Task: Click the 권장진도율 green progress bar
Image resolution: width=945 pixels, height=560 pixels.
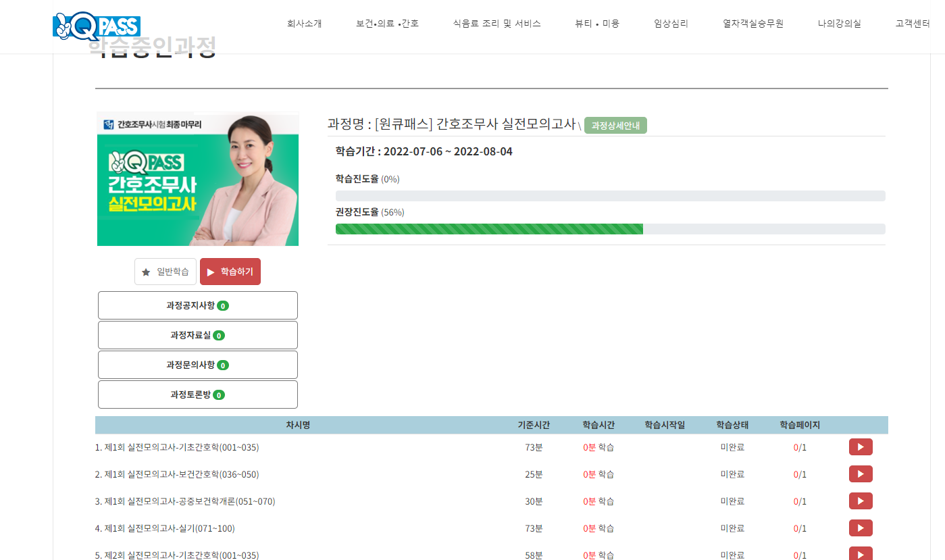Action: pos(611,229)
